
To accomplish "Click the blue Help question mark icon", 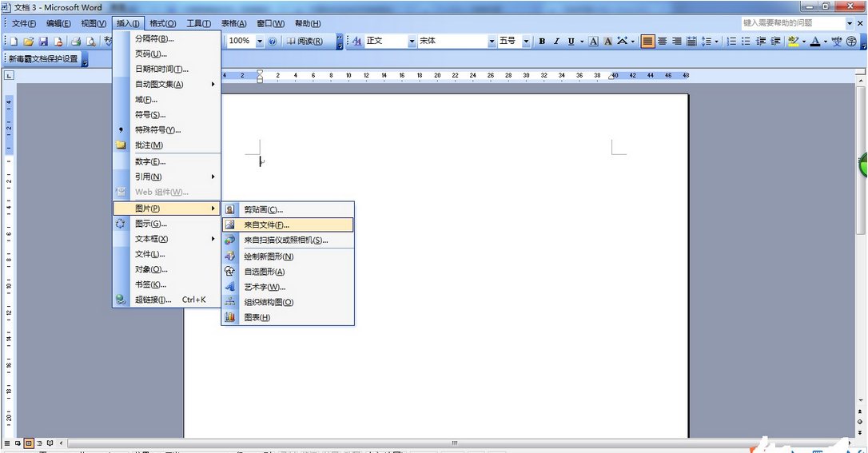I will 273,42.
